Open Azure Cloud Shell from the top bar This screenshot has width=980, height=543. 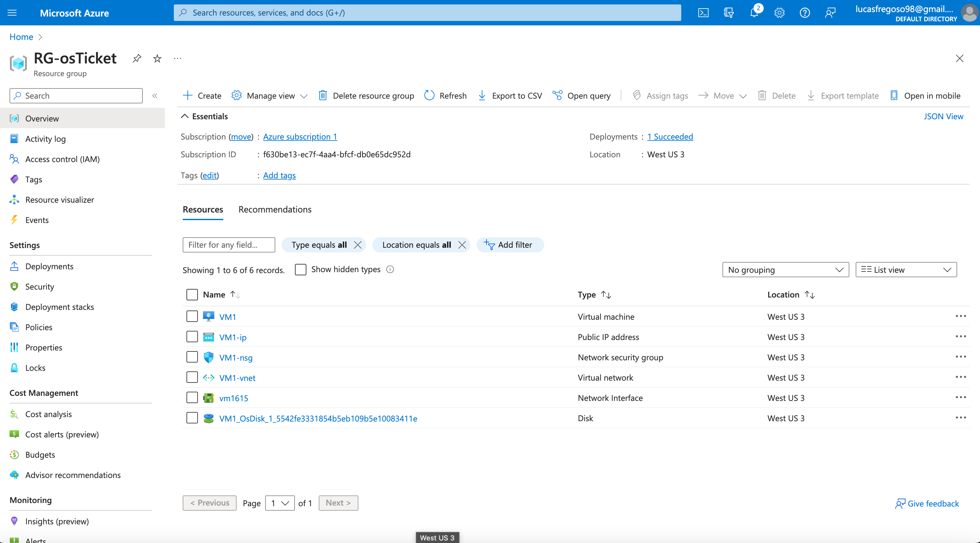point(703,13)
